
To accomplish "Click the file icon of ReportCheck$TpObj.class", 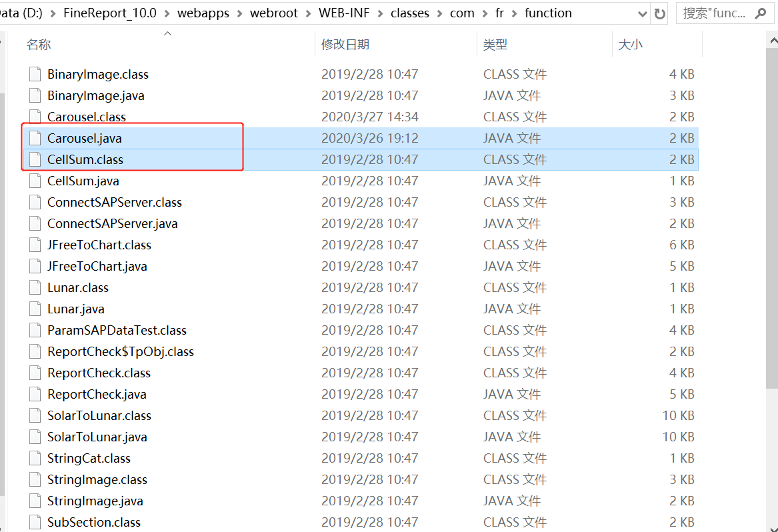I will tap(35, 351).
